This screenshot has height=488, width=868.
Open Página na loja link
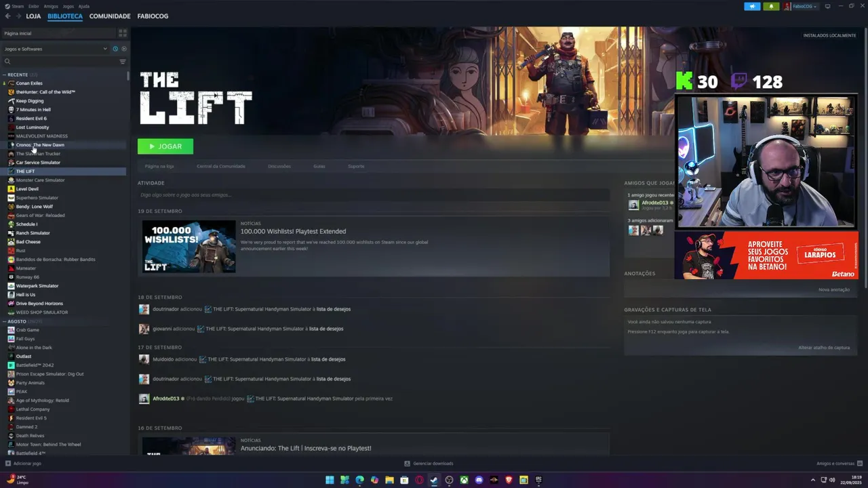(159, 166)
